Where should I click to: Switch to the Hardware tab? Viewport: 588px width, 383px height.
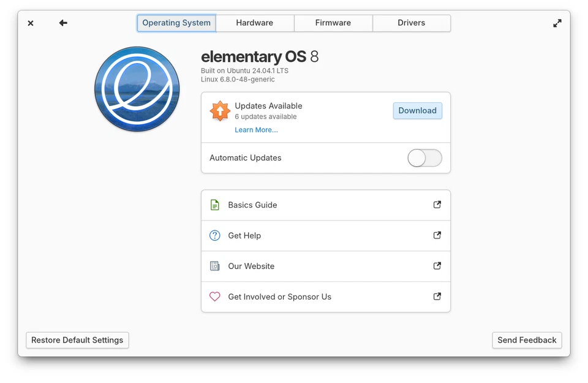coord(254,23)
